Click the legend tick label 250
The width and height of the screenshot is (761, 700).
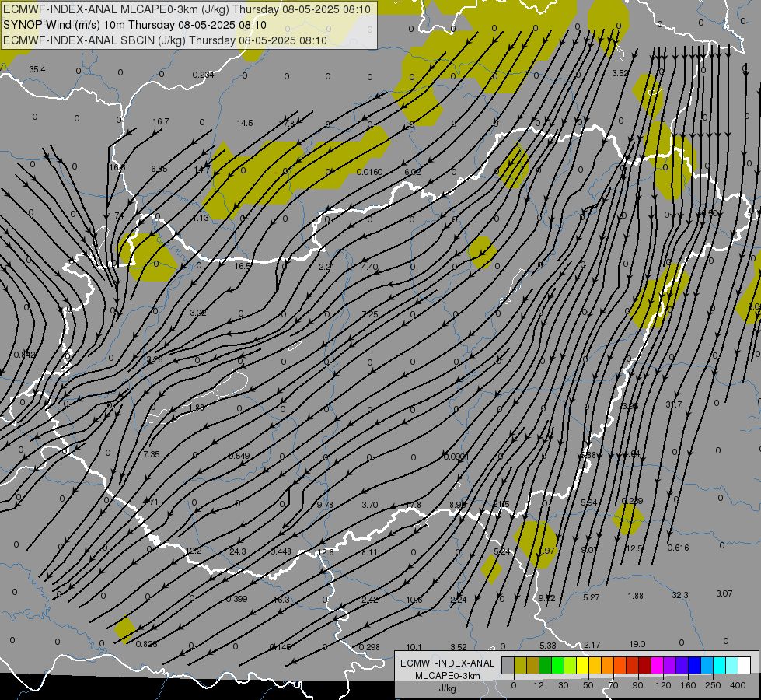(x=713, y=685)
